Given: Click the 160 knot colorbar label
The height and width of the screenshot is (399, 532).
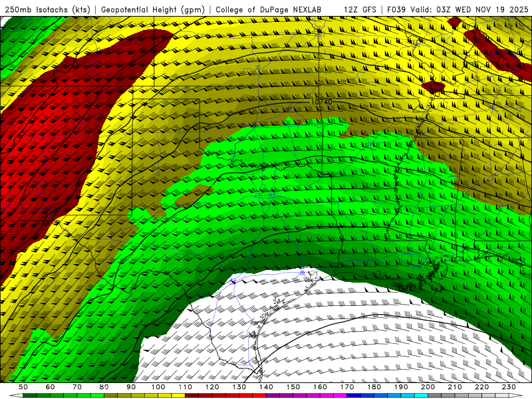Looking at the screenshot, I should pos(320,387).
